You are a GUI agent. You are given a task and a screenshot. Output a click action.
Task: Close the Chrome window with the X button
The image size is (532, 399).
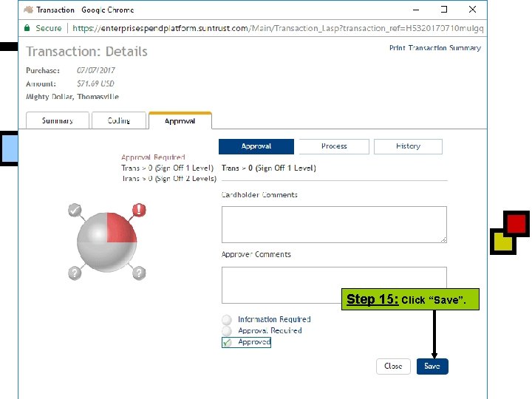472,10
